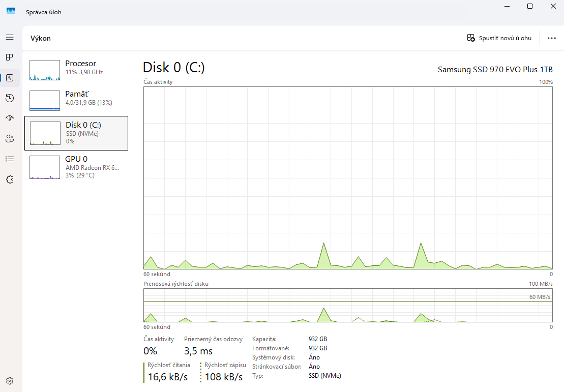
Task: Open the Processes page icon in sidebar
Action: click(10, 57)
